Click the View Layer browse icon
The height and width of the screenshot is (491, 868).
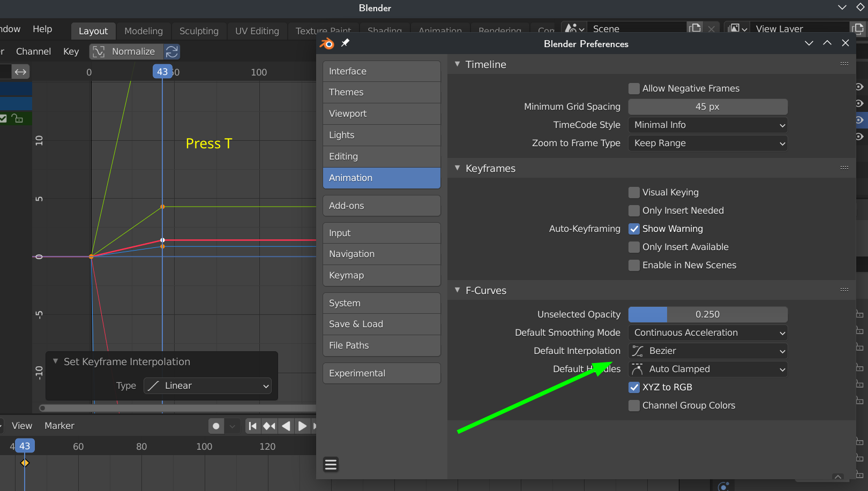click(738, 28)
